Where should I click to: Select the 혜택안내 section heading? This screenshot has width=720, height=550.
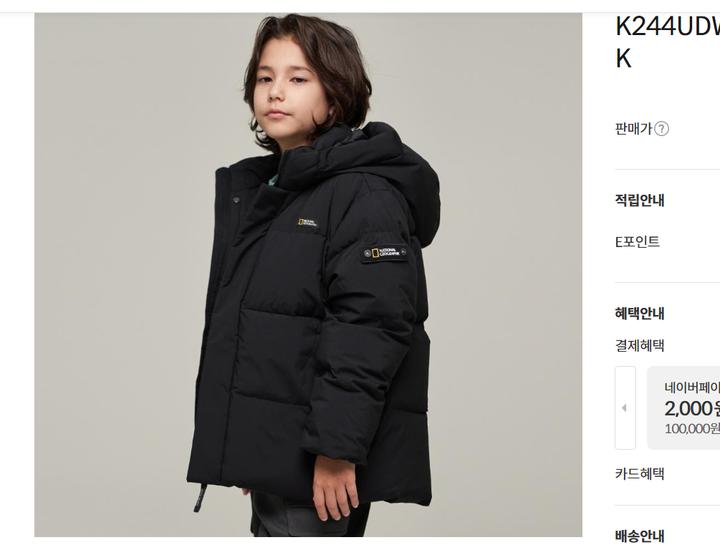pyautogui.click(x=640, y=314)
